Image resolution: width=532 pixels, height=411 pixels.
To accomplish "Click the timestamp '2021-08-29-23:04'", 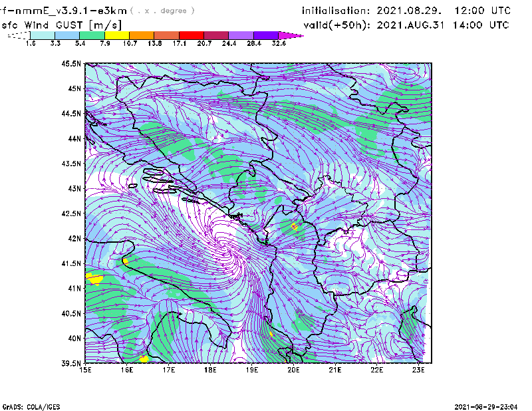I will tap(486, 407).
